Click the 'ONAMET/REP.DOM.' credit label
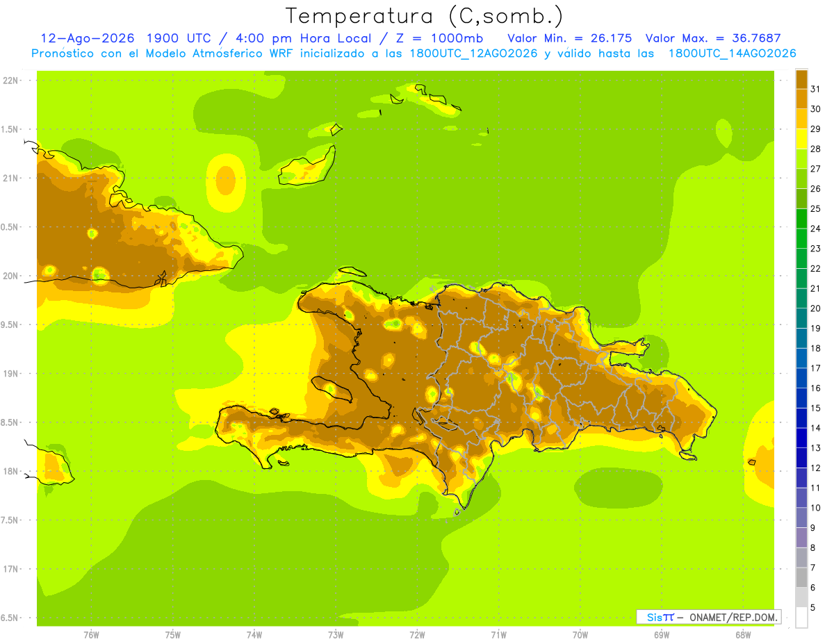This screenshot has height=644, width=834. [733, 617]
